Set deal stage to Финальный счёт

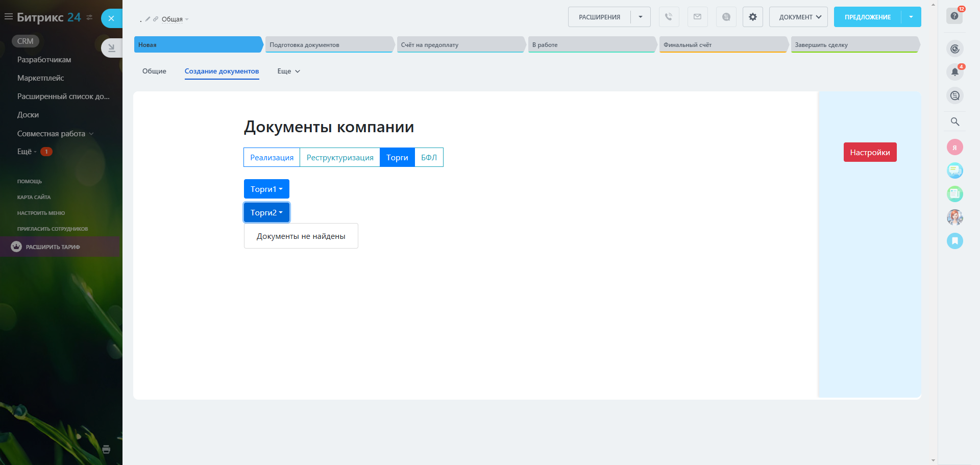(x=722, y=45)
